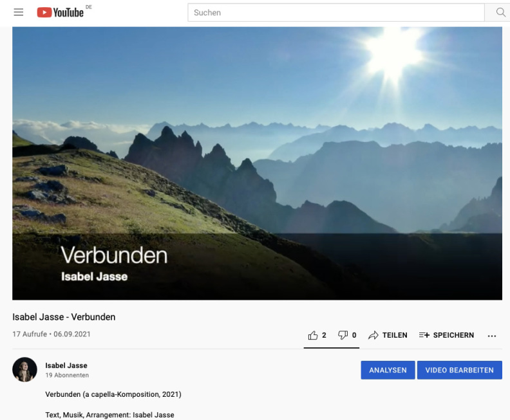Open the hamburger guide menu
This screenshot has height=420, width=510.
point(19,12)
